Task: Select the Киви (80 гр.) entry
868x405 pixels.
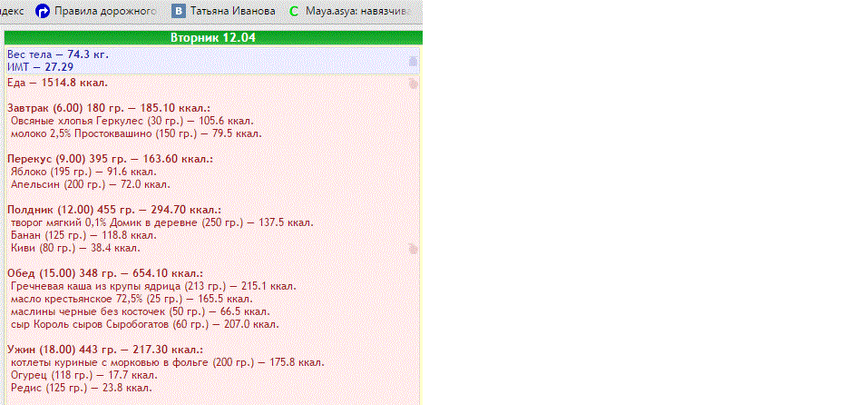Action: tap(75, 248)
